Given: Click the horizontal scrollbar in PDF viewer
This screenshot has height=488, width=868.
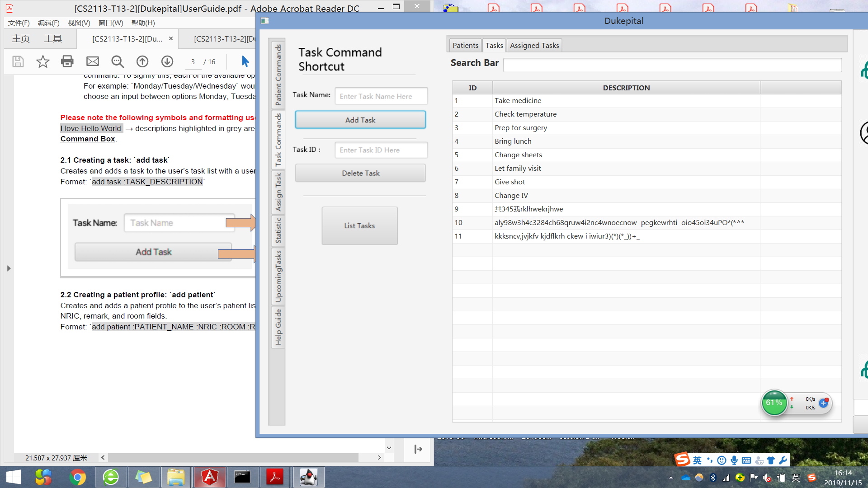Looking at the screenshot, I should coord(233,458).
